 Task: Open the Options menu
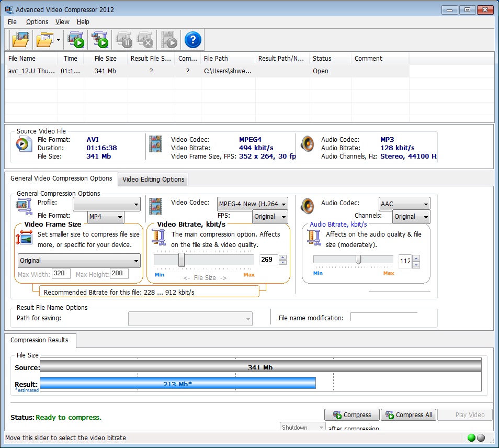(x=37, y=21)
